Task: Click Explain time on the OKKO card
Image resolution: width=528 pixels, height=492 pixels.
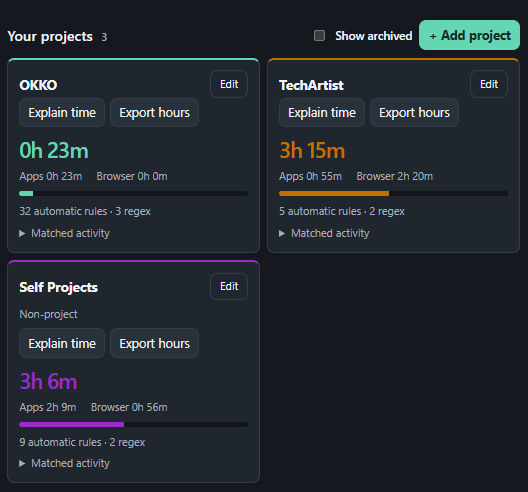Action: 62,112
